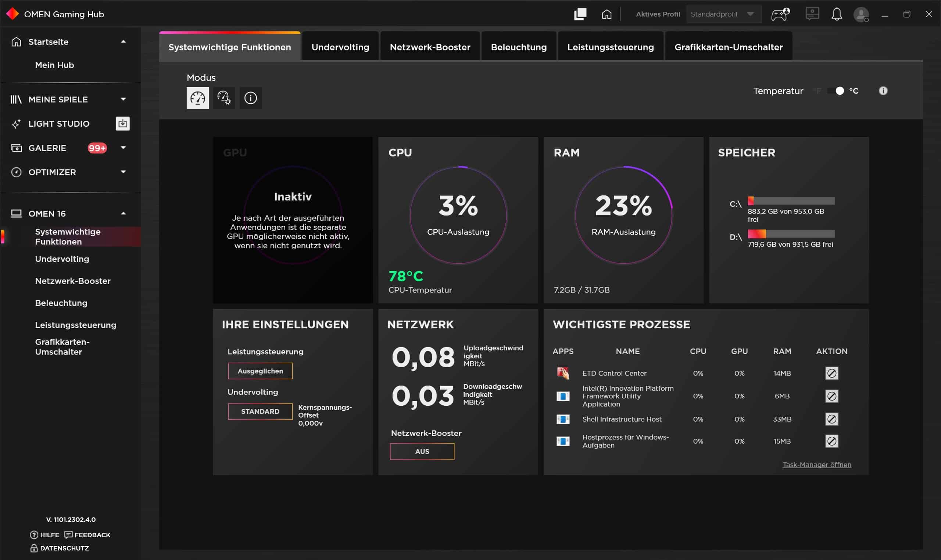Toggle the temperature unit switch
The width and height of the screenshot is (941, 560).
coord(835,91)
